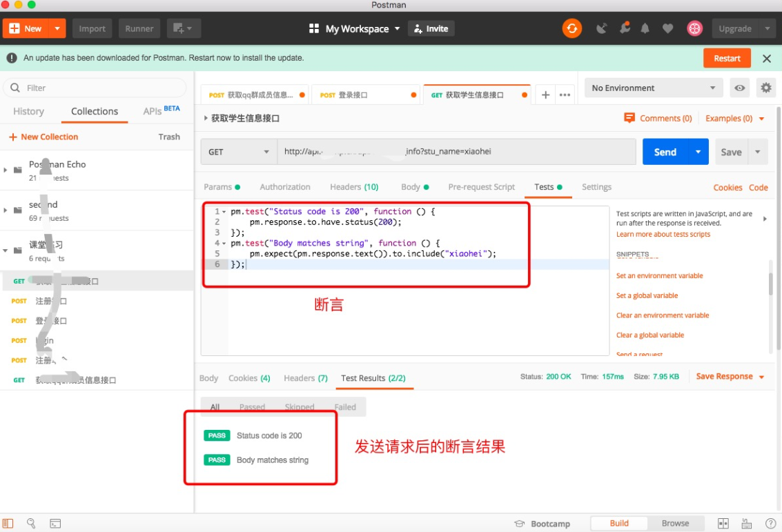Open Send button dropdown arrow
The image size is (782, 532).
pyautogui.click(x=698, y=152)
